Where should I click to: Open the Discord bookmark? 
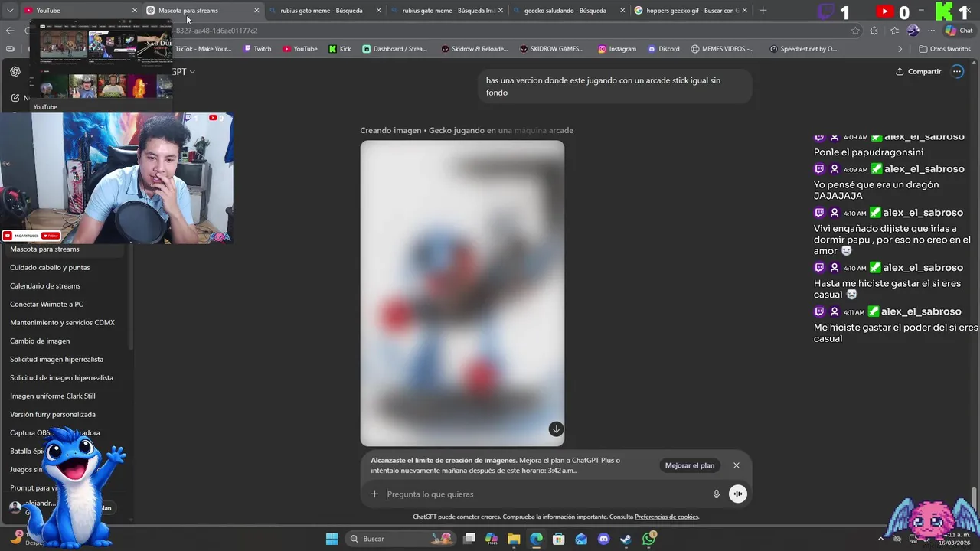663,49
